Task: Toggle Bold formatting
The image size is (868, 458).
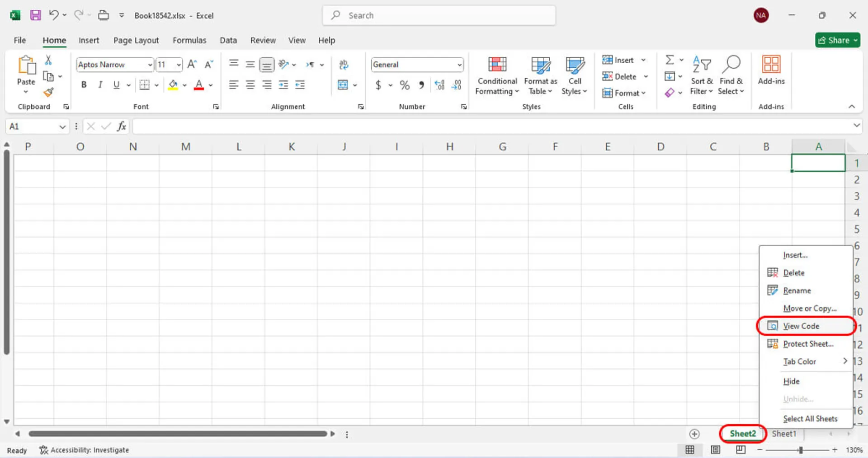Action: (x=84, y=85)
